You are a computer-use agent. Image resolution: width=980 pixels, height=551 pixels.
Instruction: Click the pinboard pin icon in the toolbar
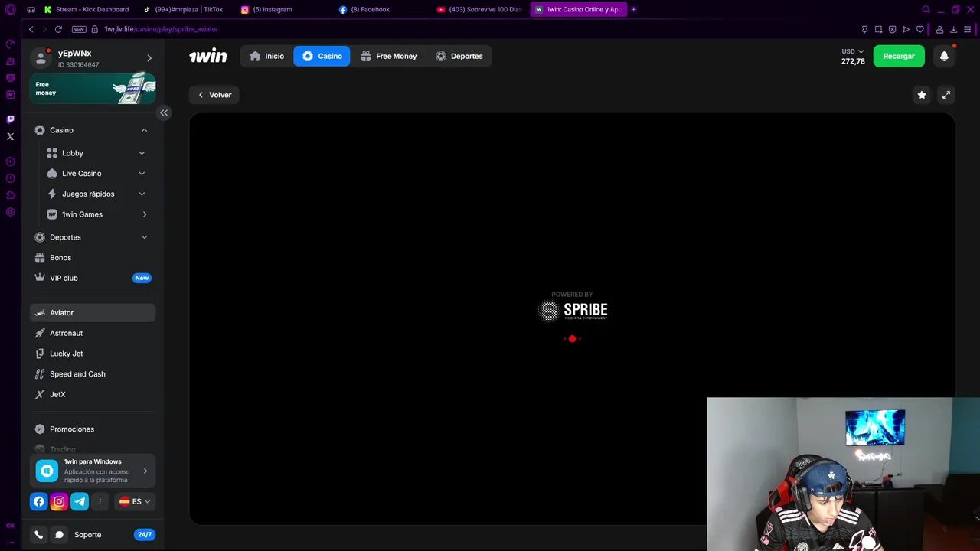tap(864, 29)
